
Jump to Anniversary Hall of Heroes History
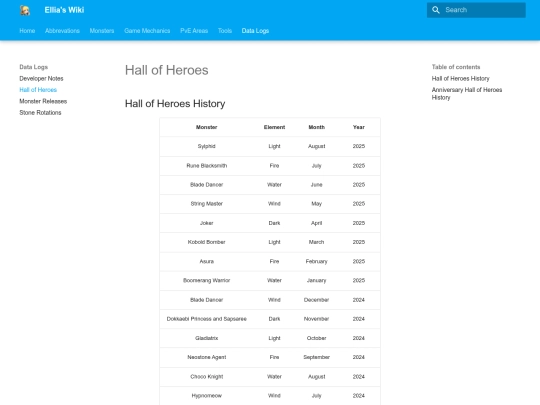467,94
